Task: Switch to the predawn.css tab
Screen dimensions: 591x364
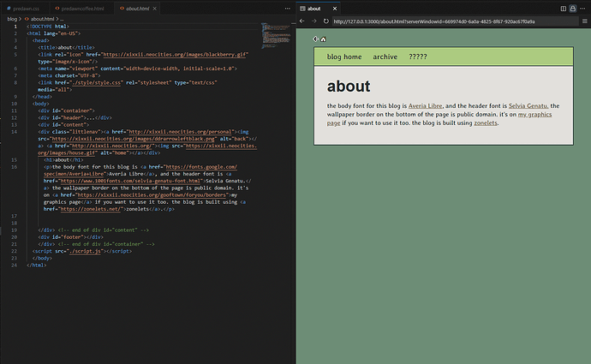Action: 26,8
